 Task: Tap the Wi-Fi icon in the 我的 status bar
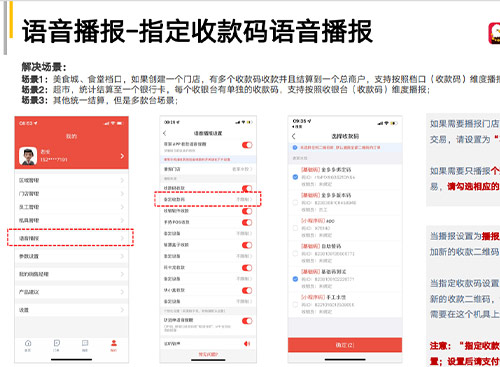point(113,123)
